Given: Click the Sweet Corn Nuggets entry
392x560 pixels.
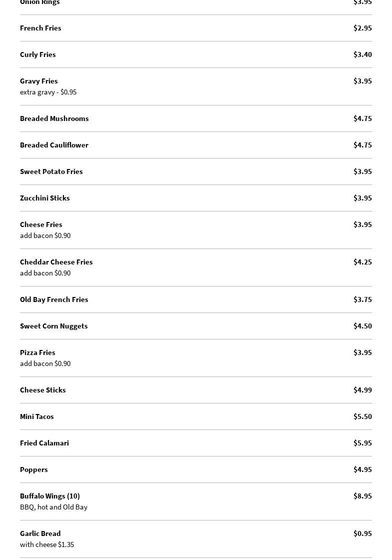Looking at the screenshot, I should [x=54, y=326].
